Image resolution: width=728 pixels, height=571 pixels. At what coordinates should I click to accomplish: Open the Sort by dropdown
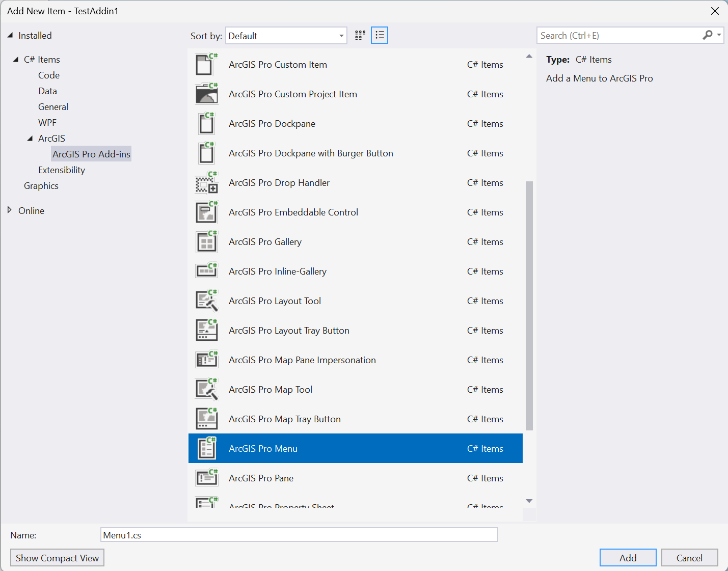(x=286, y=36)
